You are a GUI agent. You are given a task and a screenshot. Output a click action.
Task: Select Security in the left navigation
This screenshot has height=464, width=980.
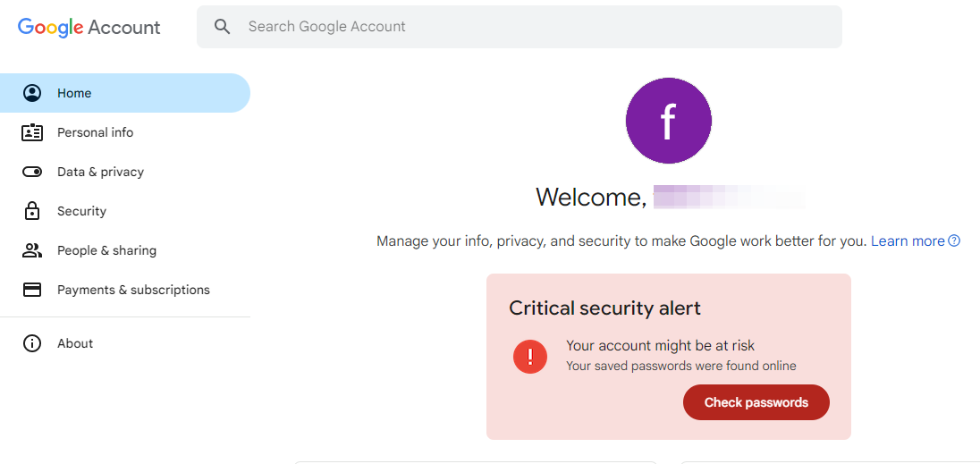click(x=81, y=211)
